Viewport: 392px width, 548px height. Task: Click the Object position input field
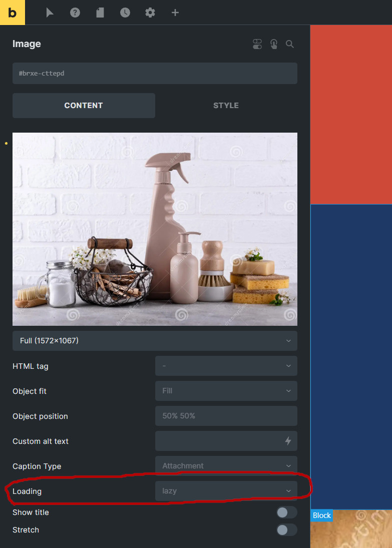226,416
